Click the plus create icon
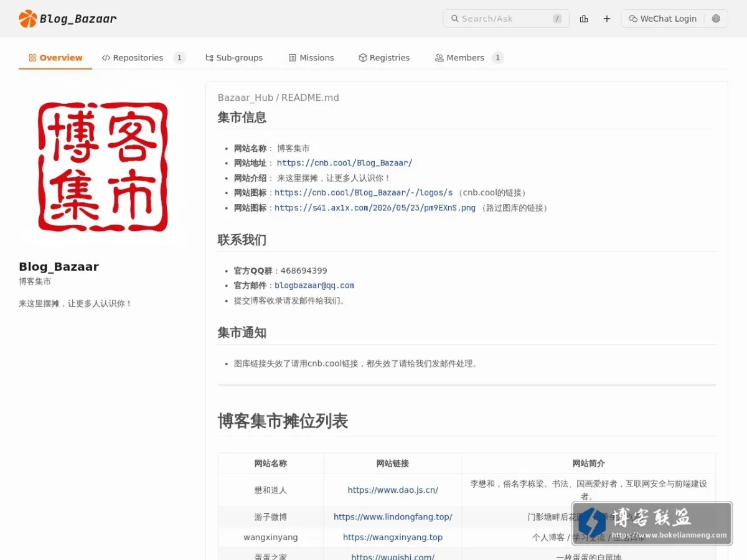 607,19
